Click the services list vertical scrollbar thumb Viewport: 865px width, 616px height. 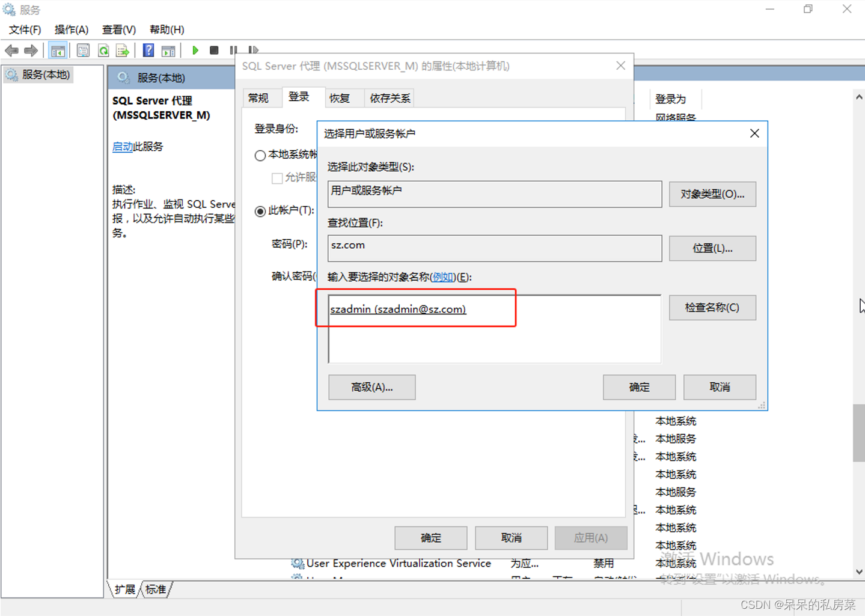(859, 433)
